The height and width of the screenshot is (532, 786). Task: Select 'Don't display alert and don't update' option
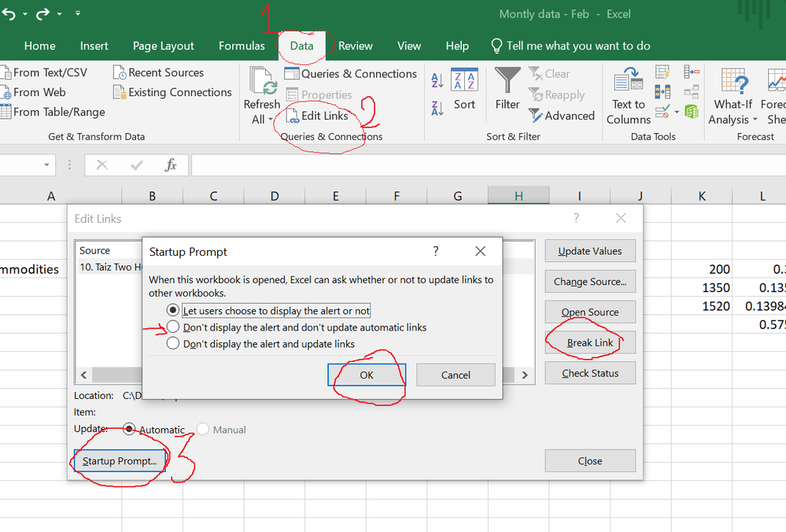(x=173, y=327)
